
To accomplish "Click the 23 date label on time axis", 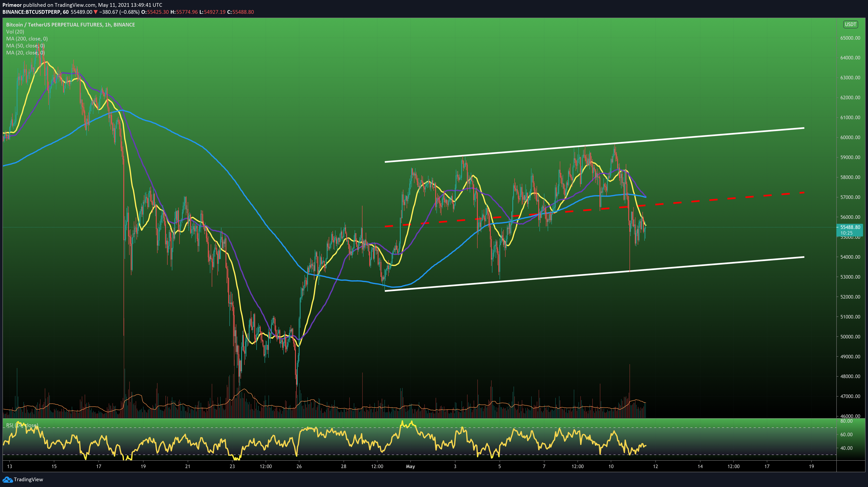I will (x=232, y=467).
